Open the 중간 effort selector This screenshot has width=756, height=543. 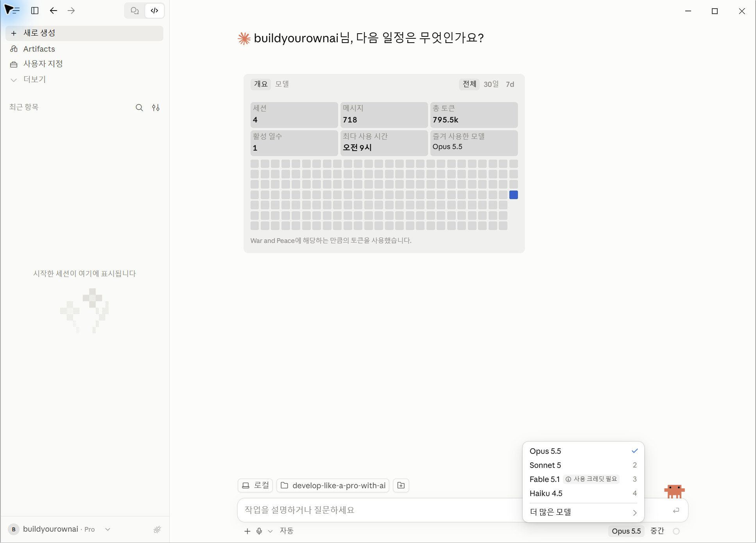[x=657, y=531]
